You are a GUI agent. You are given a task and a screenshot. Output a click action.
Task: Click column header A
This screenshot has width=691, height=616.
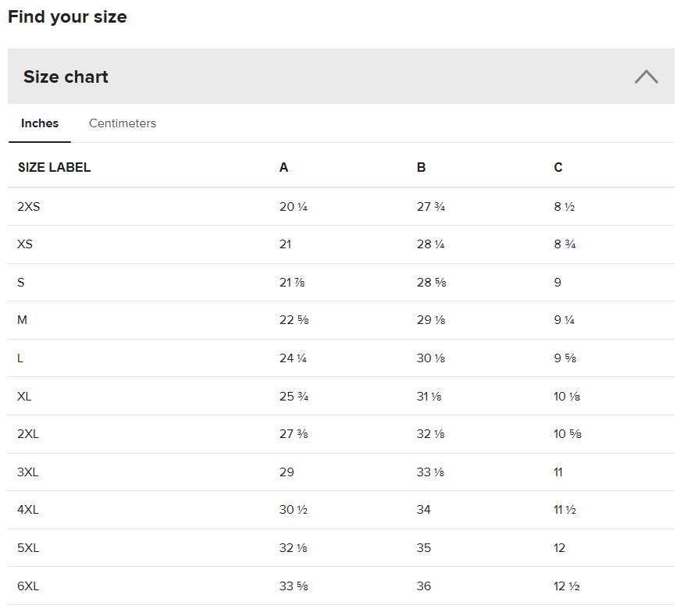[x=283, y=167]
